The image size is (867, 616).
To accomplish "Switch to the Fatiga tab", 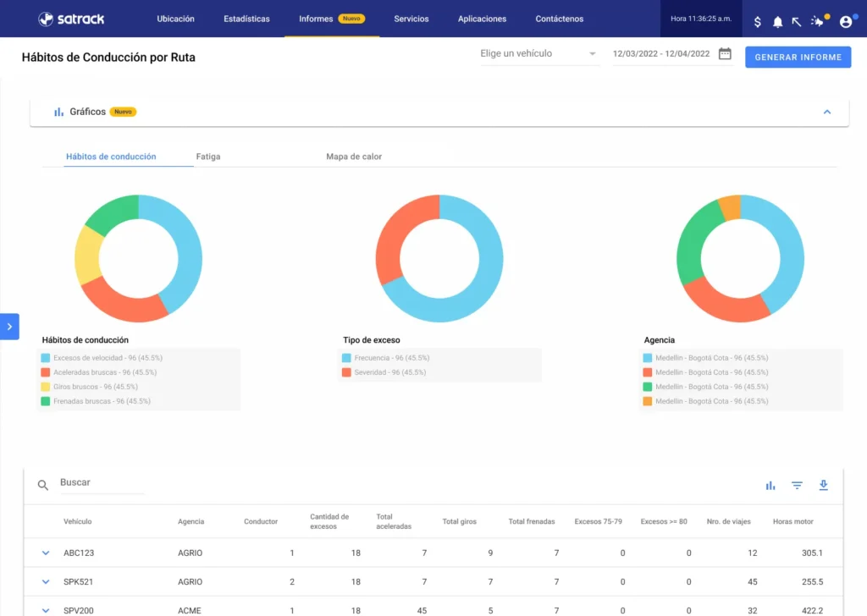I will coord(208,157).
